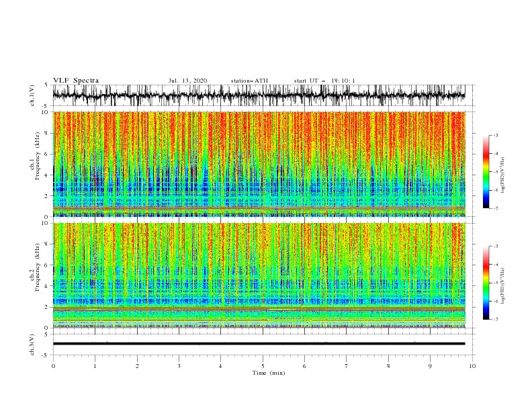Click the "6" kHz tick on ch.1 frequency axis
532x411 pixels.
(x=47, y=154)
